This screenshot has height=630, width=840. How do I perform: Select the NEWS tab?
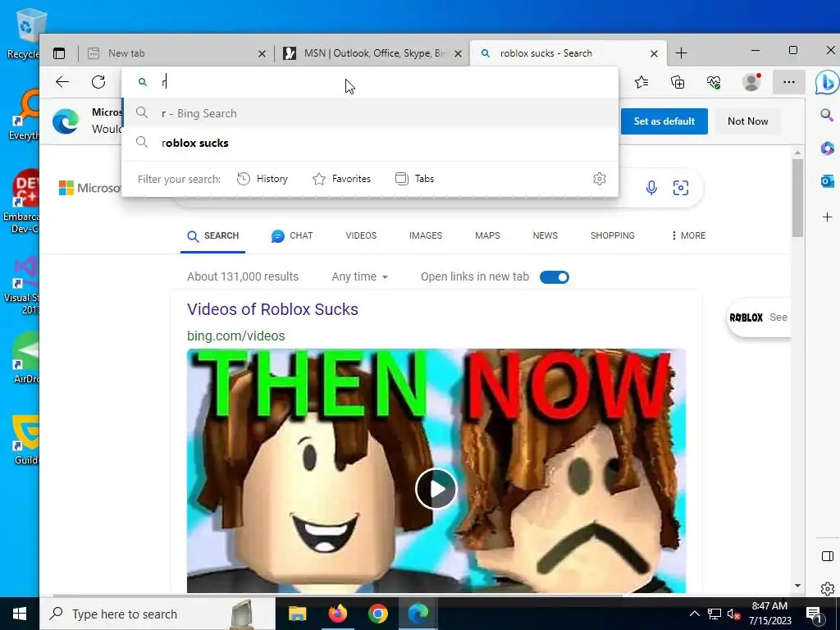tap(545, 235)
